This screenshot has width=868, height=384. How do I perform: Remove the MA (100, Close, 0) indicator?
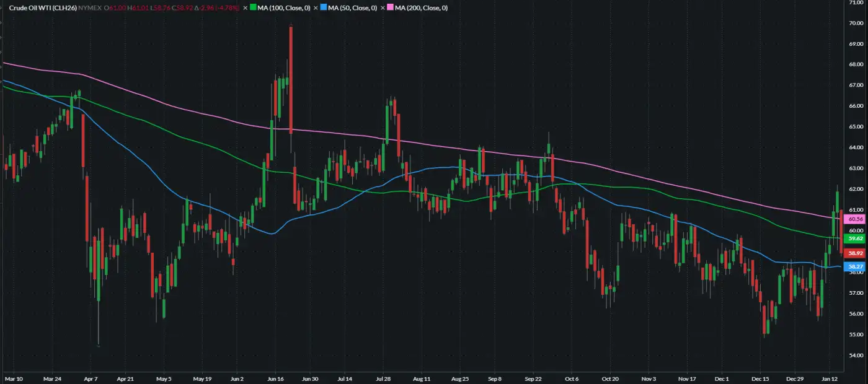pyautogui.click(x=246, y=7)
